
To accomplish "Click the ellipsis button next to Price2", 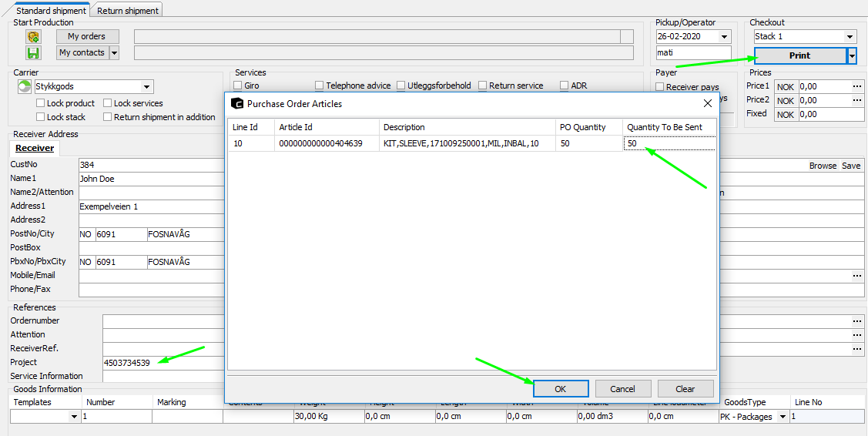I will [x=856, y=100].
